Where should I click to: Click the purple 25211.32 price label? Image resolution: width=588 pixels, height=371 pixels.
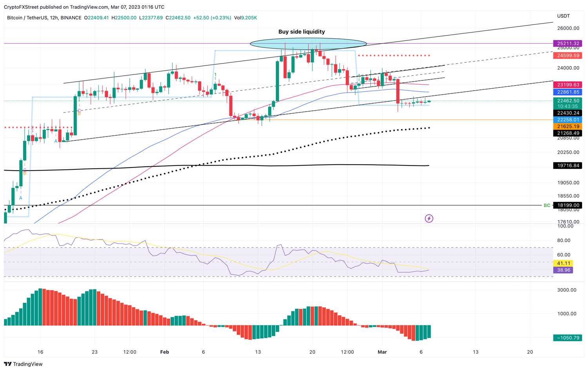(568, 44)
